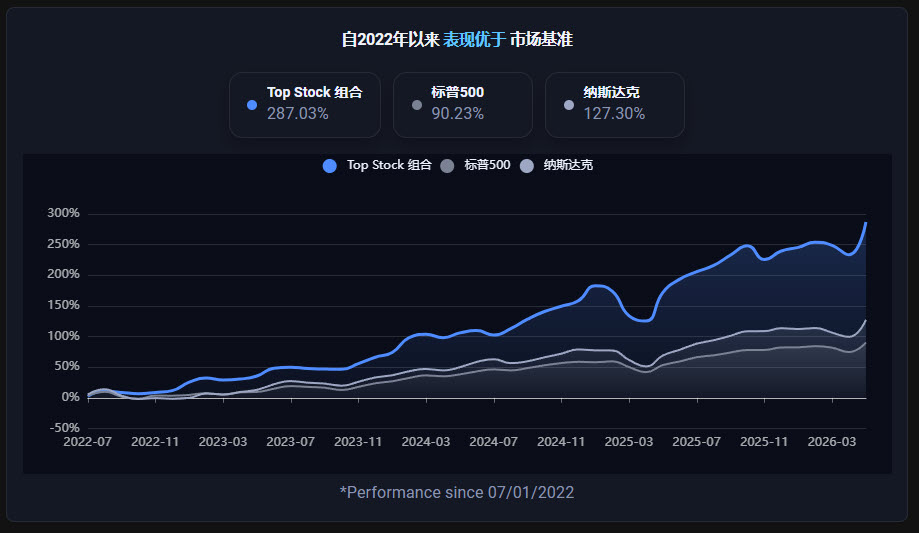Click the 50% y-axis label
Image resolution: width=919 pixels, height=533 pixels.
[x=67, y=366]
